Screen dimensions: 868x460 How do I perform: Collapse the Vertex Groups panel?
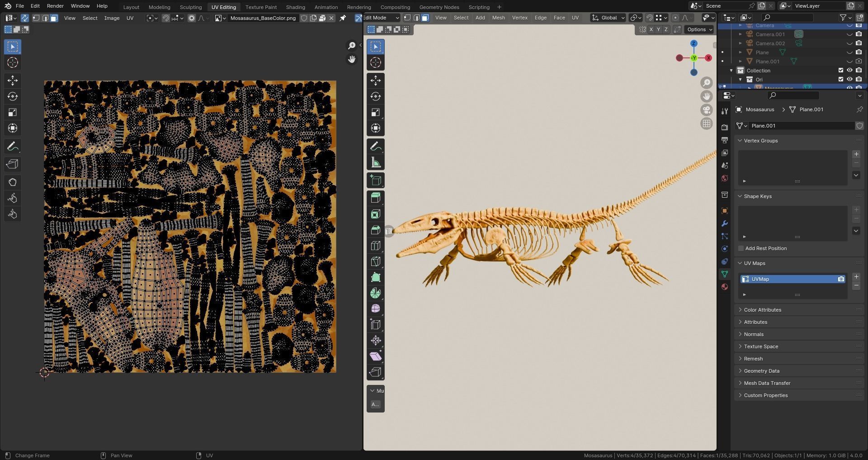point(761,141)
